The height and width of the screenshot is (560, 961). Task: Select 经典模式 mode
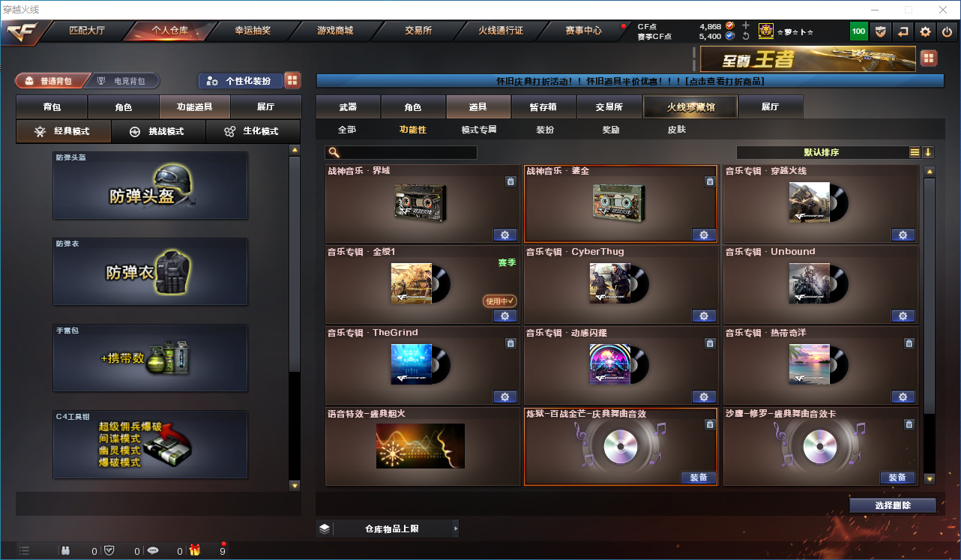[x=64, y=131]
